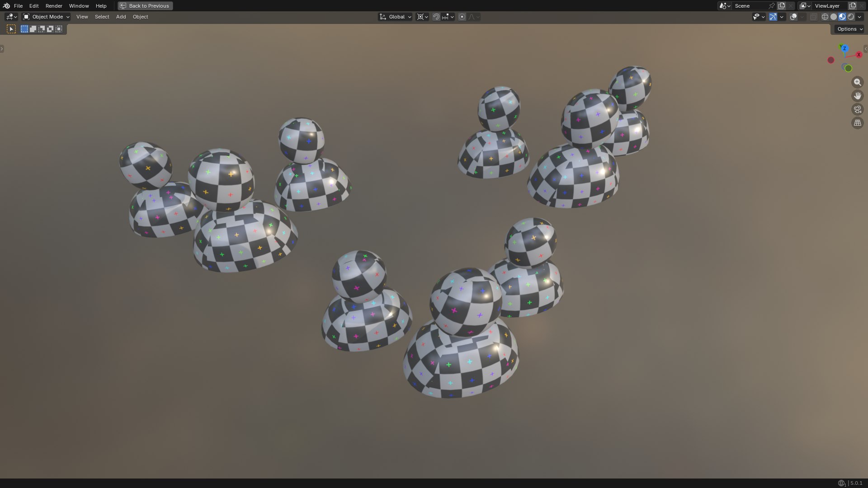Select the Tweak select tool icon
Screen dimensions: 868x488
coord(11,29)
